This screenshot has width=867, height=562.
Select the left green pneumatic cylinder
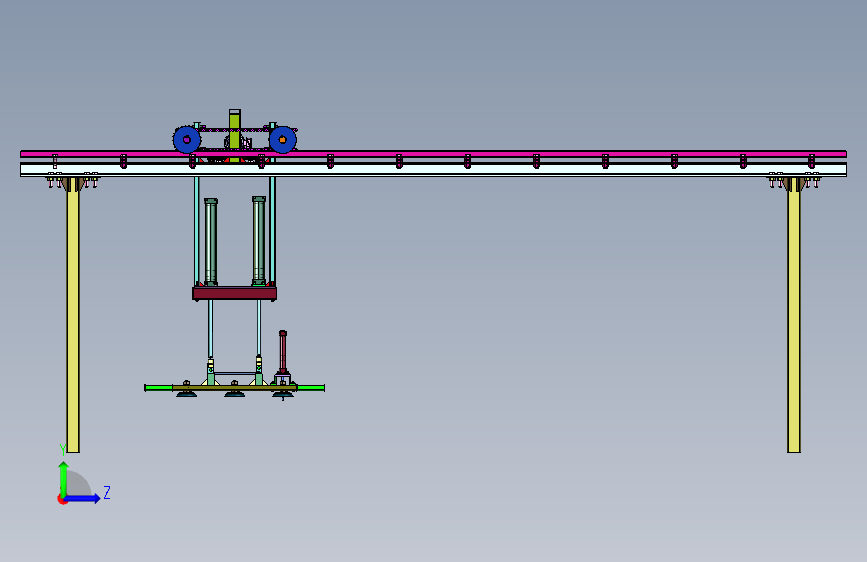[211, 242]
